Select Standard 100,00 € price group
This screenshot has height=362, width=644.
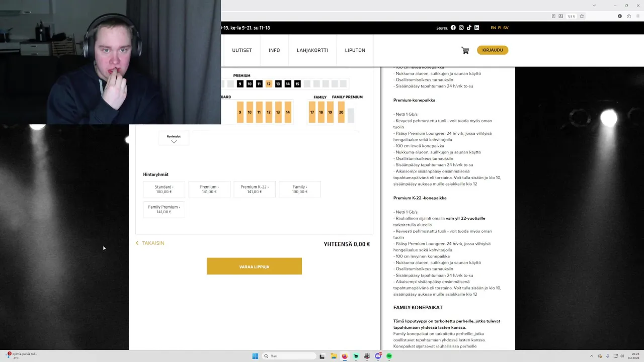pos(164,189)
